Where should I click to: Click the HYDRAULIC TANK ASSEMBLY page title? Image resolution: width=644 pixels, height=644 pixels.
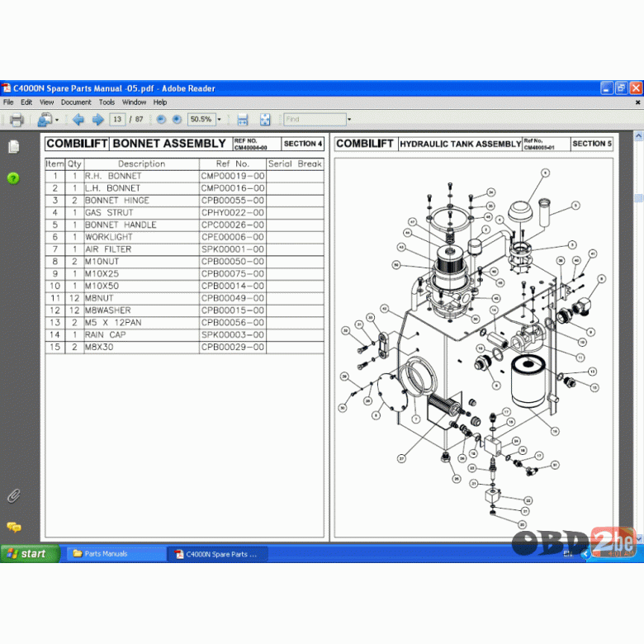(x=461, y=144)
